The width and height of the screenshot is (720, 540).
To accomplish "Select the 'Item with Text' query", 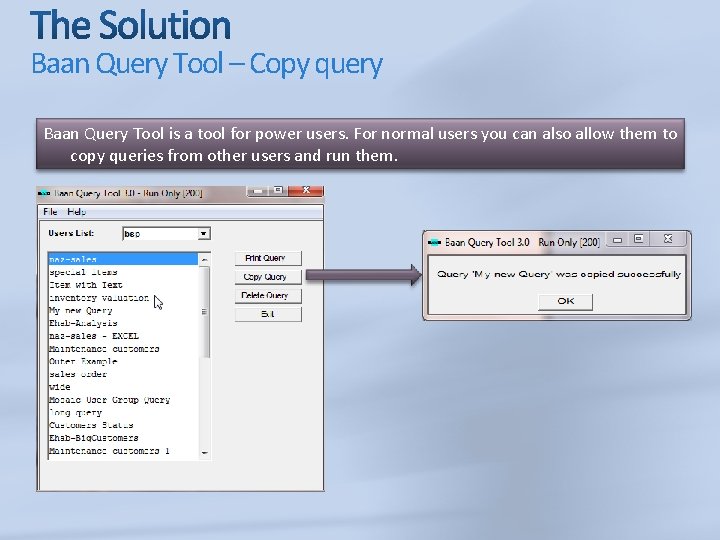I will pyautogui.click(x=123, y=285).
